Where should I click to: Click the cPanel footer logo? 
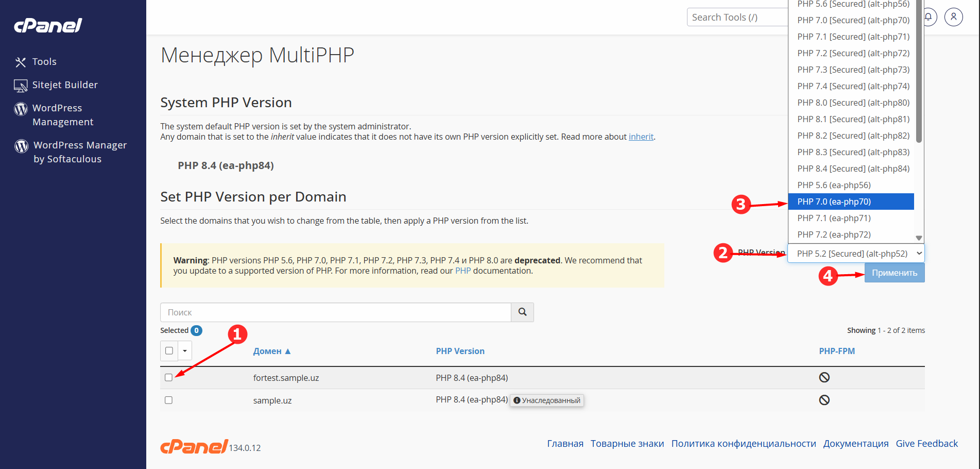[194, 446]
